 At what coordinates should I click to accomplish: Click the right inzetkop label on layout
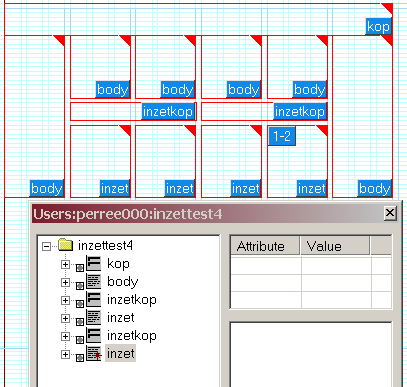point(300,111)
